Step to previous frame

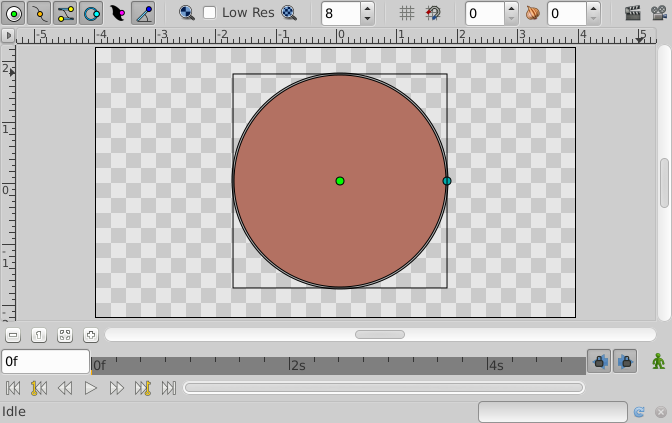pos(65,388)
